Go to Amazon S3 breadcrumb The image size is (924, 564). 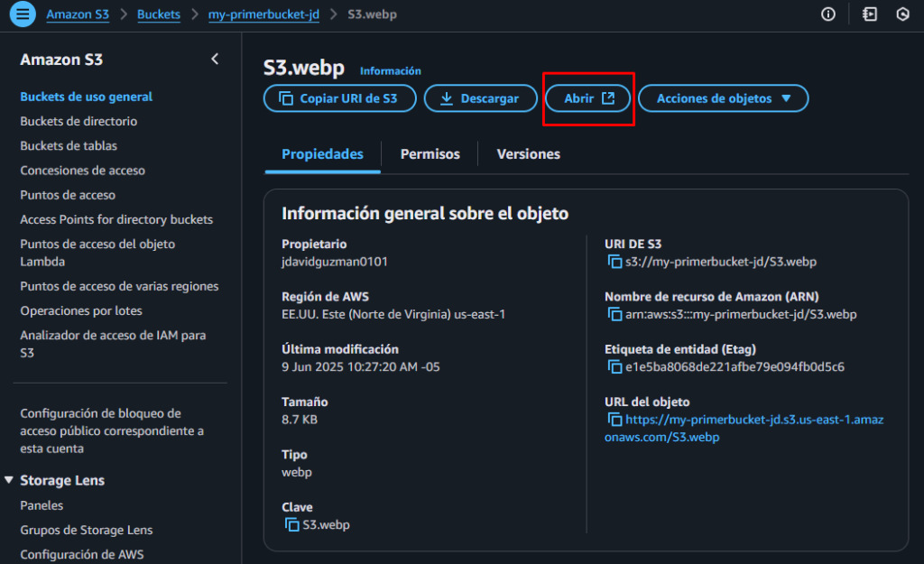click(78, 14)
